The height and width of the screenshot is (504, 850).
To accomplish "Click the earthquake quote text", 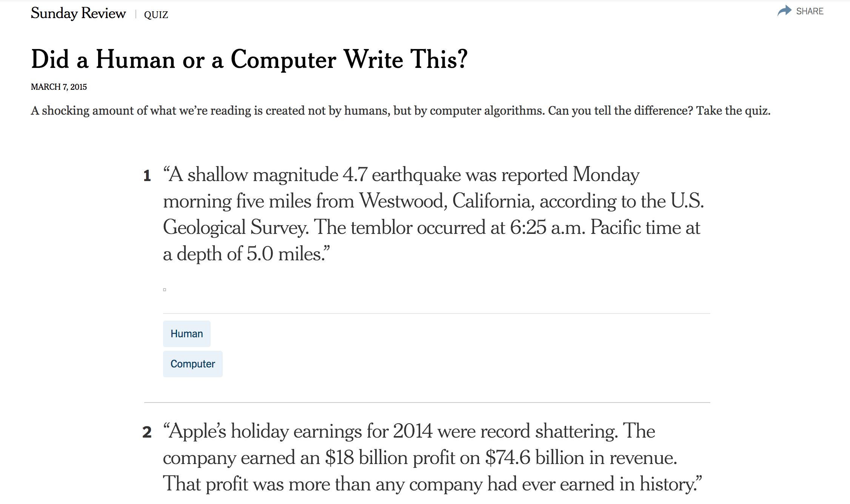I will 433,214.
